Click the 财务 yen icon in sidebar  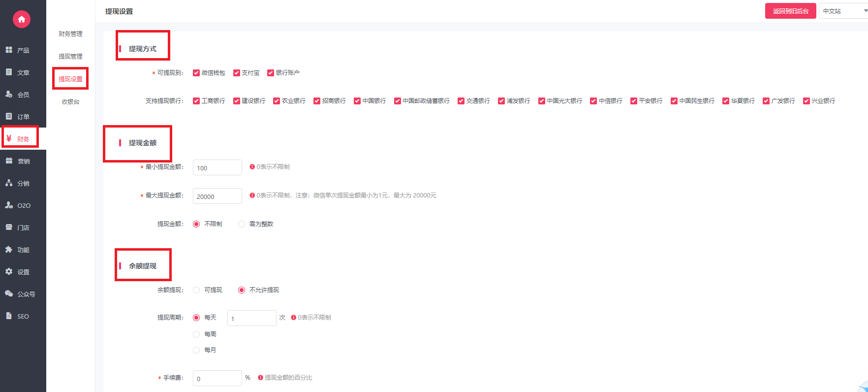point(9,138)
